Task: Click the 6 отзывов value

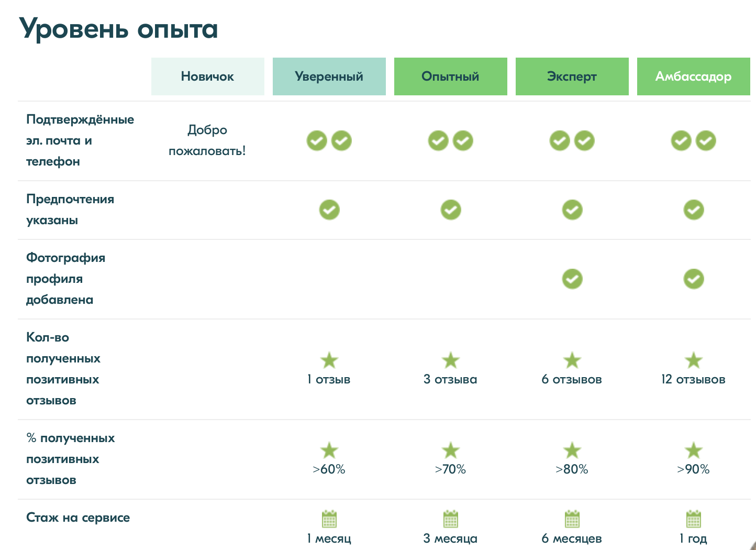Action: [572, 379]
